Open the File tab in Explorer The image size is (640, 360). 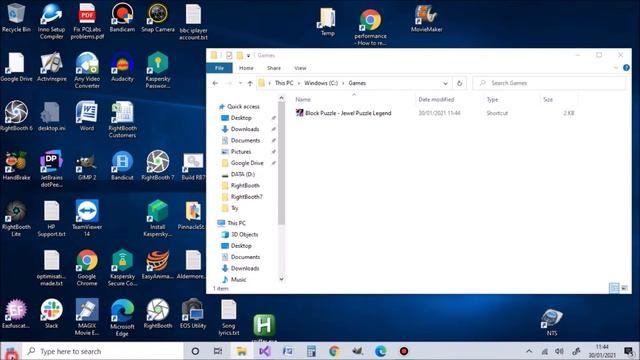point(220,68)
